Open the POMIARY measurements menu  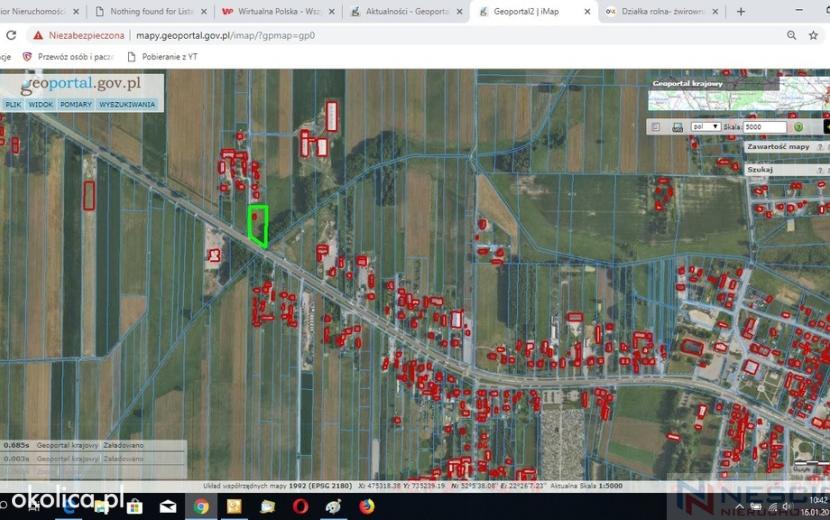click(76, 105)
